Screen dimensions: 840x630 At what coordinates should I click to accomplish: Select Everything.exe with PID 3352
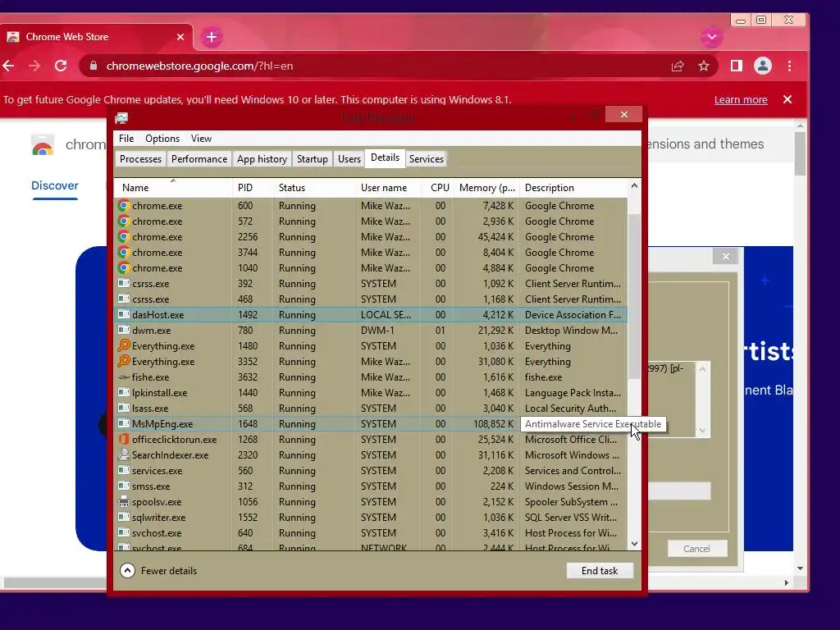point(371,362)
